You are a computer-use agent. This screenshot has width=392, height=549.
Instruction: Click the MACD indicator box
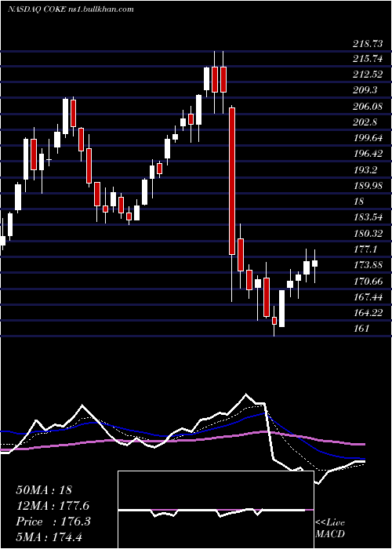click(216, 510)
